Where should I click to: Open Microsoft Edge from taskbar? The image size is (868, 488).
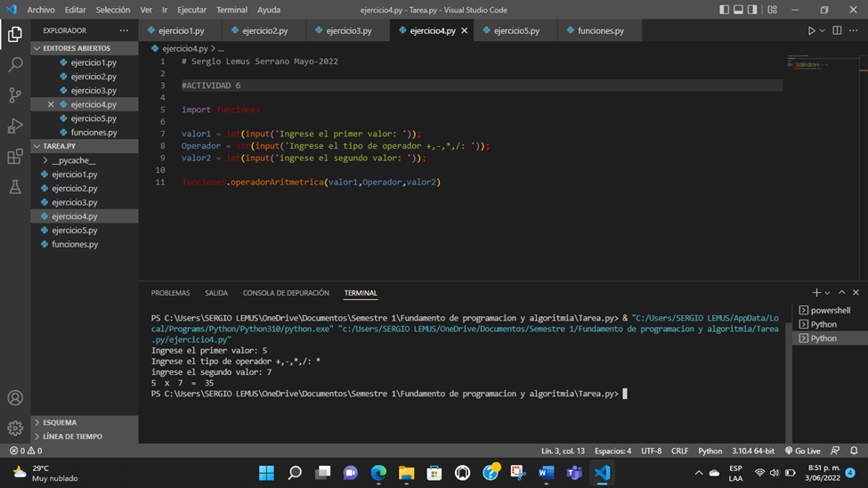point(378,473)
